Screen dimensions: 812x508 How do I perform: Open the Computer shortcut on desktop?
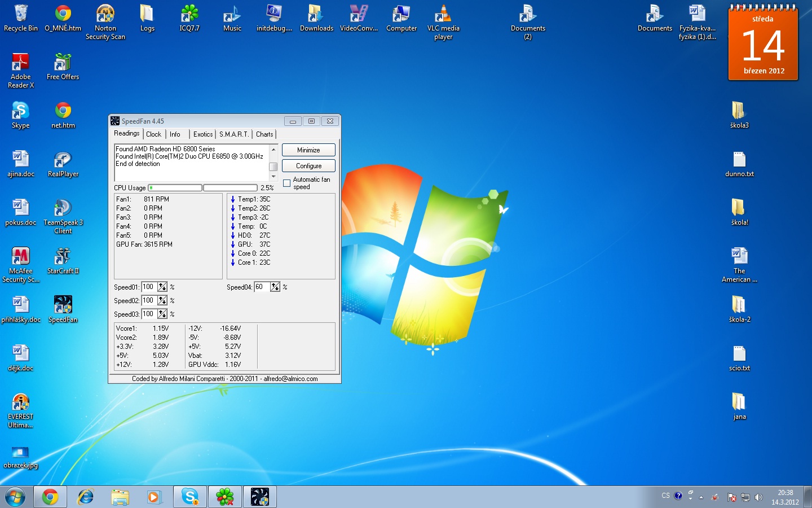[x=401, y=18]
